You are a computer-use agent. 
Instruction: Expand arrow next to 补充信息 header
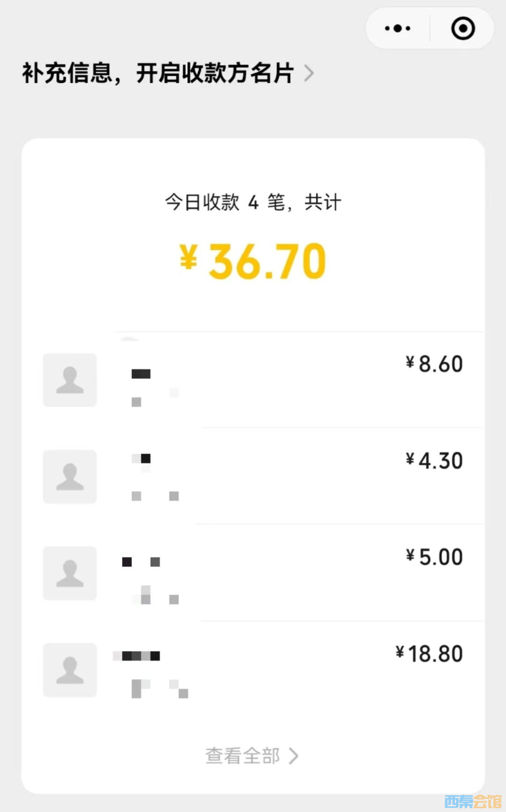pos(309,73)
